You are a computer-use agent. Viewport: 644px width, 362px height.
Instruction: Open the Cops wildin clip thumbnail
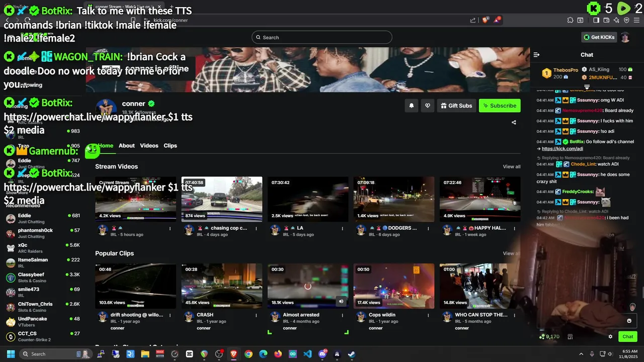pyautogui.click(x=394, y=286)
